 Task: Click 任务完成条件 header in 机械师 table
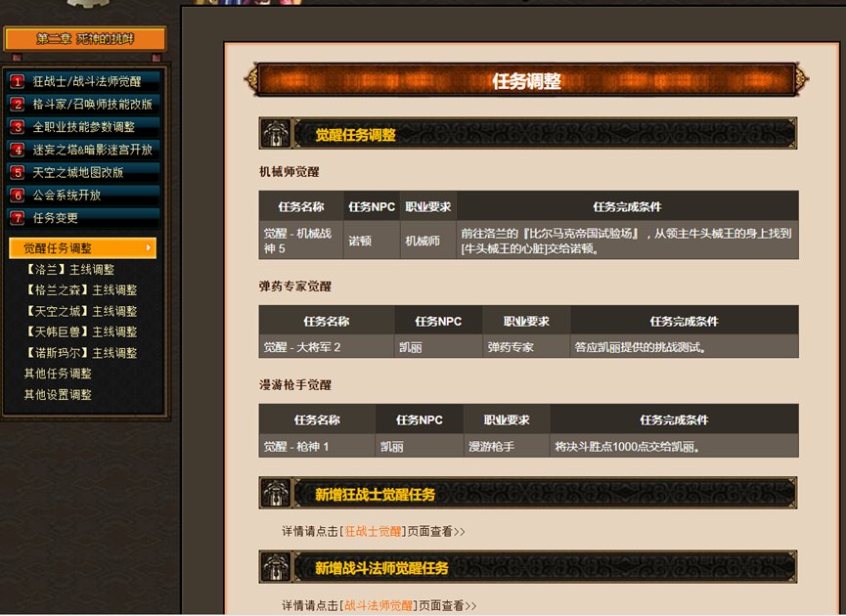[x=628, y=206]
